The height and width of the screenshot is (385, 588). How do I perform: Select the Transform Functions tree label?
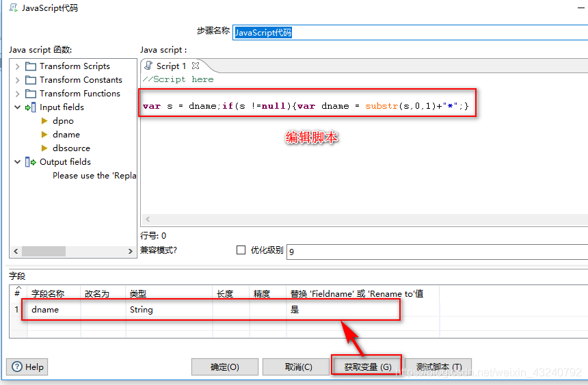(80, 94)
